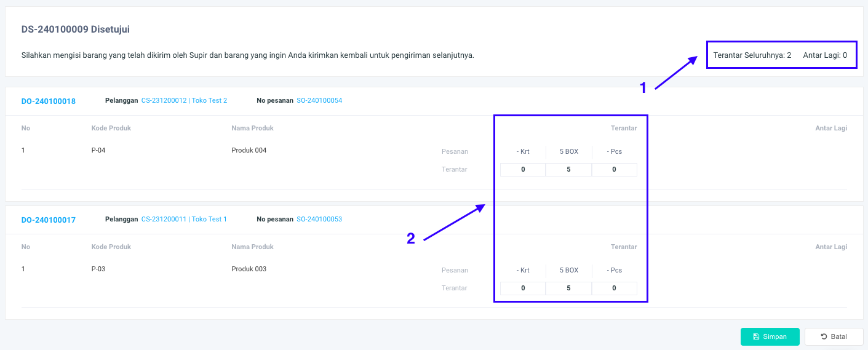Click the undo arrow icon beside Batal
Image resolution: width=868 pixels, height=350 pixels.
(824, 336)
